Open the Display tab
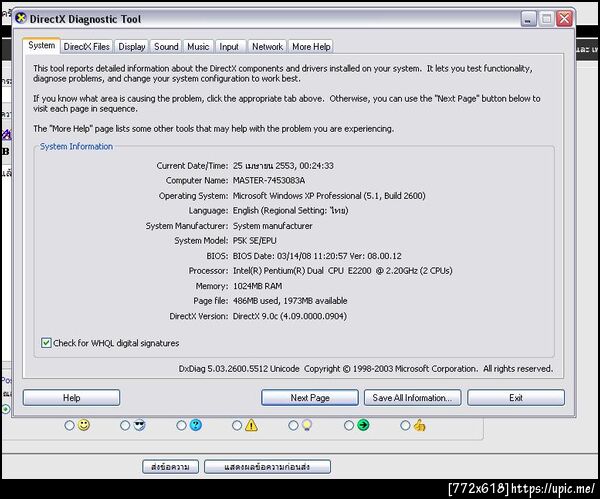Screen dimensions: 600x499 132,47
